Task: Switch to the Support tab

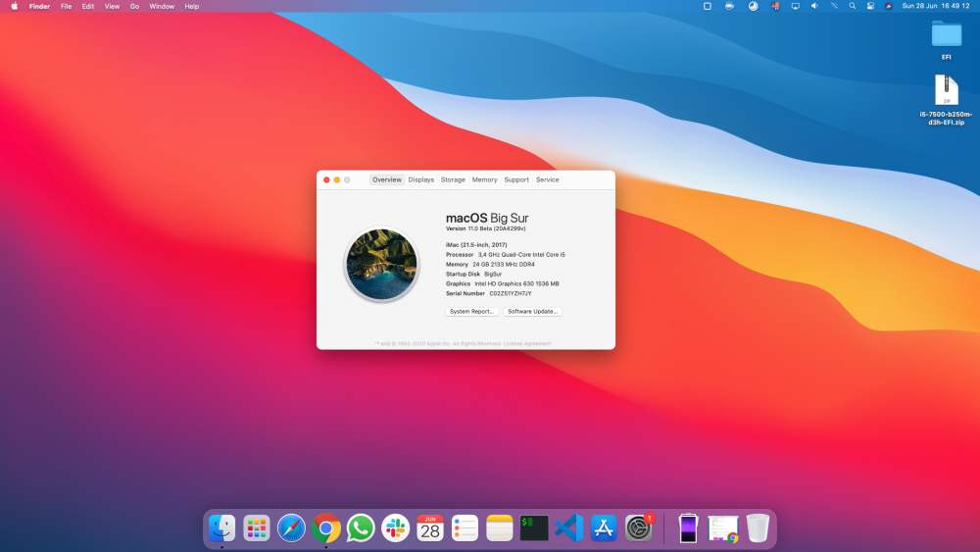Action: (x=516, y=180)
